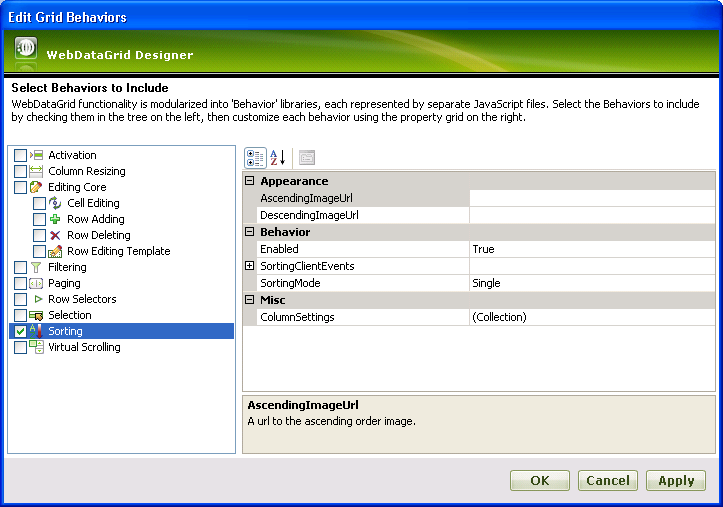The width and height of the screenshot is (723, 507).
Task: Collapse the Appearance property category
Action: pyautogui.click(x=250, y=181)
